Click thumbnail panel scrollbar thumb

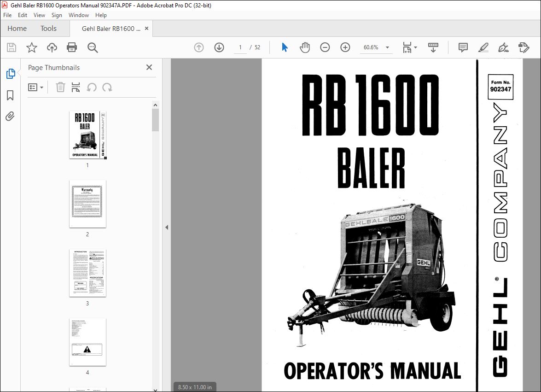155,120
